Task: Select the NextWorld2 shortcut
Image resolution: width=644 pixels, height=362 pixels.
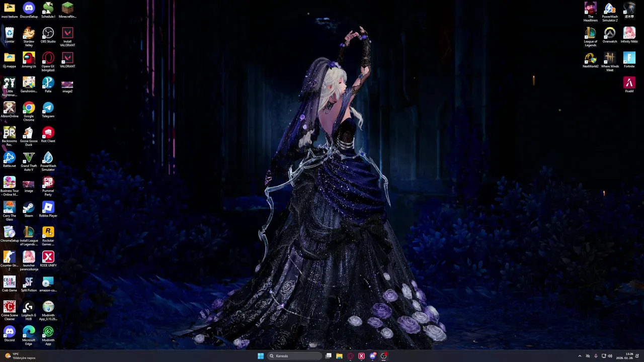Action: 591,60
